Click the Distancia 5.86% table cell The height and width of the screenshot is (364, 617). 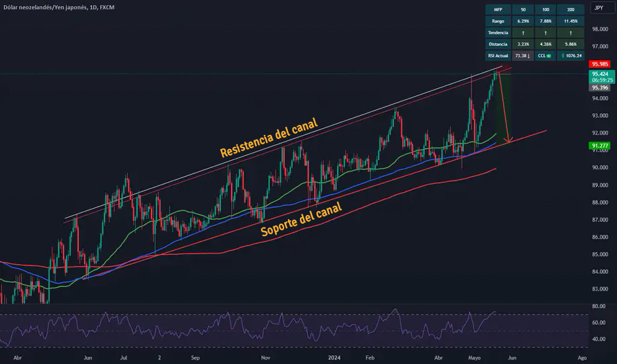click(570, 44)
